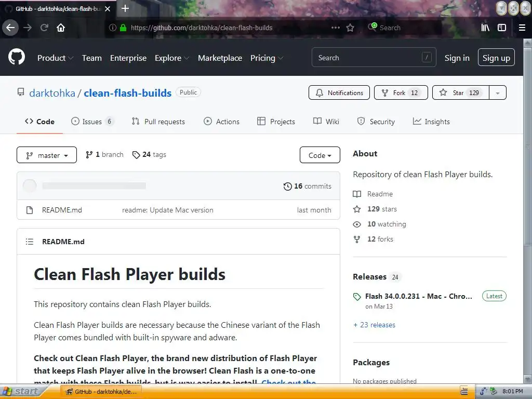Click the site information icon
The image size is (532, 399).
point(113,28)
